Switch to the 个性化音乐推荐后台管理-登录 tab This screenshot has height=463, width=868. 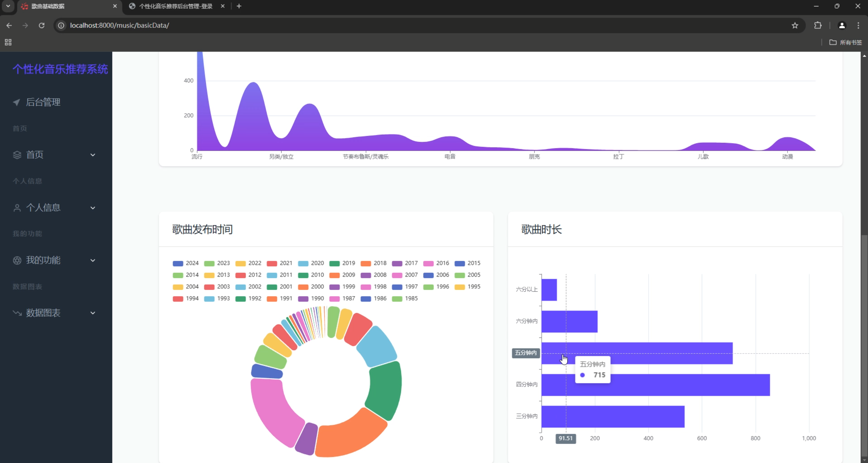[x=176, y=6]
